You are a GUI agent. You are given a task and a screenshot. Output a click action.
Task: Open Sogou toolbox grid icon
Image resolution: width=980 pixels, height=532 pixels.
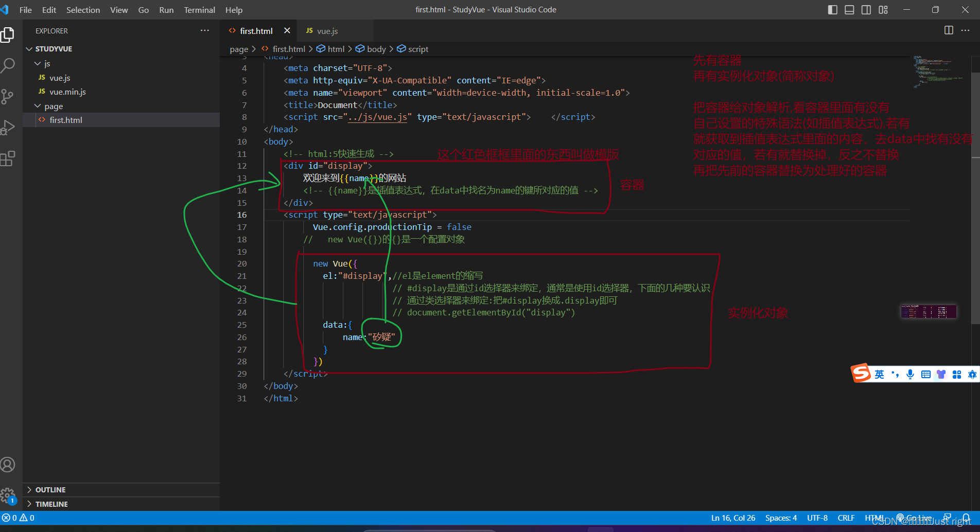(x=957, y=374)
